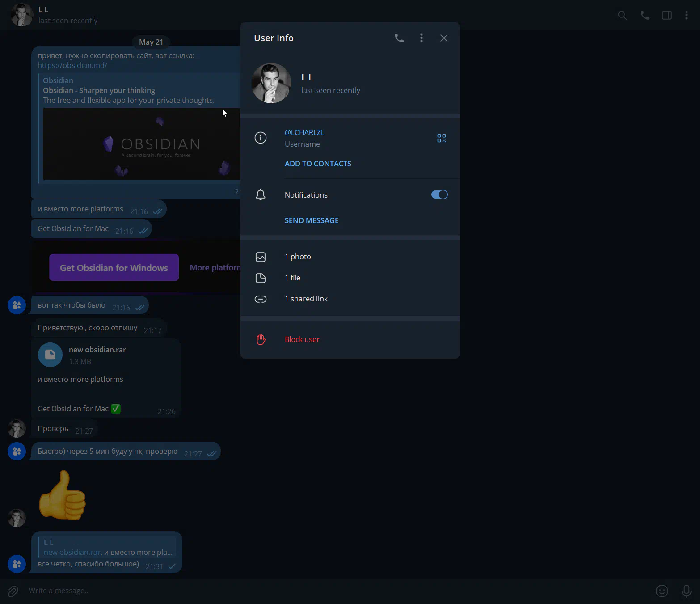Open the Obsidian link preview image

[x=142, y=144]
